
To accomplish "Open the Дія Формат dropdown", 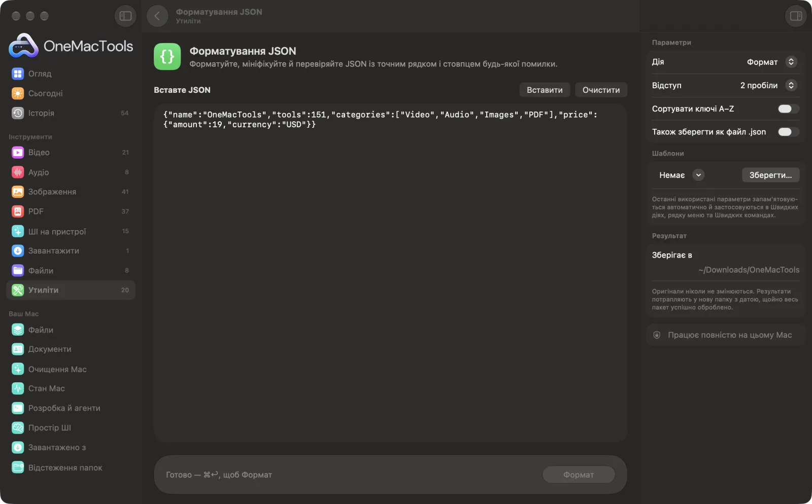I will pos(772,62).
